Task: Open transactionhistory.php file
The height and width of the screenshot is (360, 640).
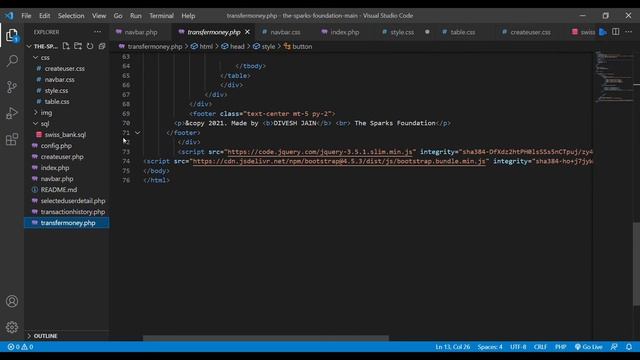Action: 73,212
